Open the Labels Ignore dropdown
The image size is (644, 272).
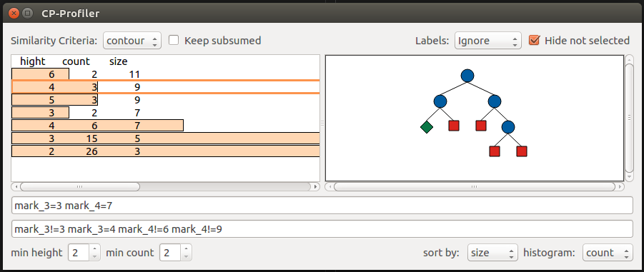point(488,41)
